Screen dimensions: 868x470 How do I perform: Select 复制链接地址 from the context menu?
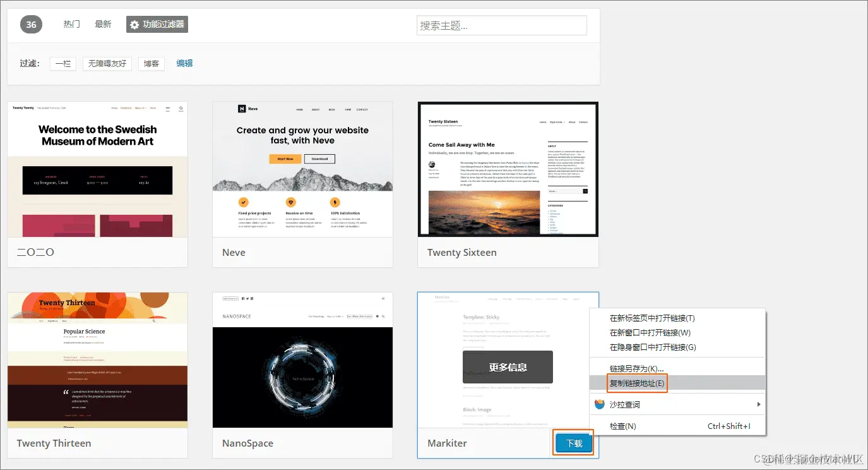(x=636, y=383)
